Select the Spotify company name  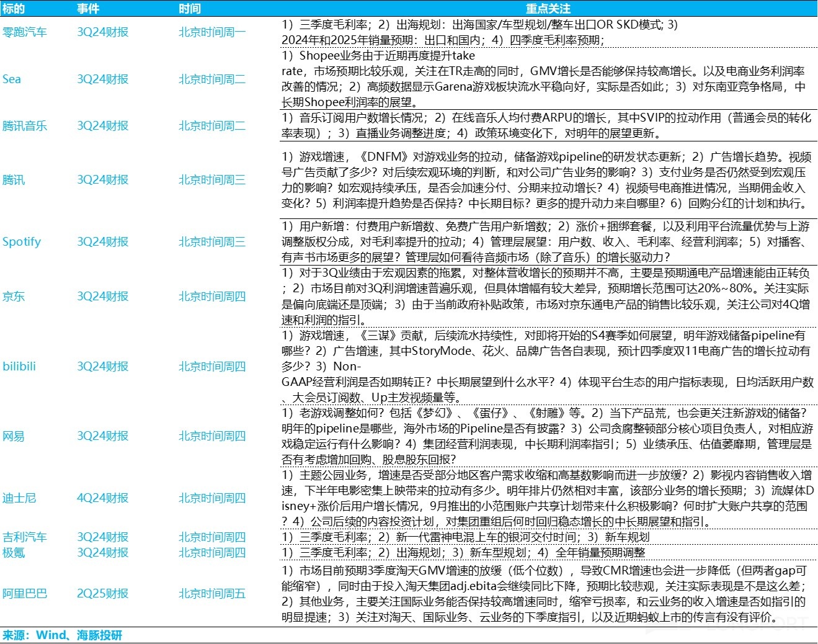pyautogui.click(x=22, y=242)
